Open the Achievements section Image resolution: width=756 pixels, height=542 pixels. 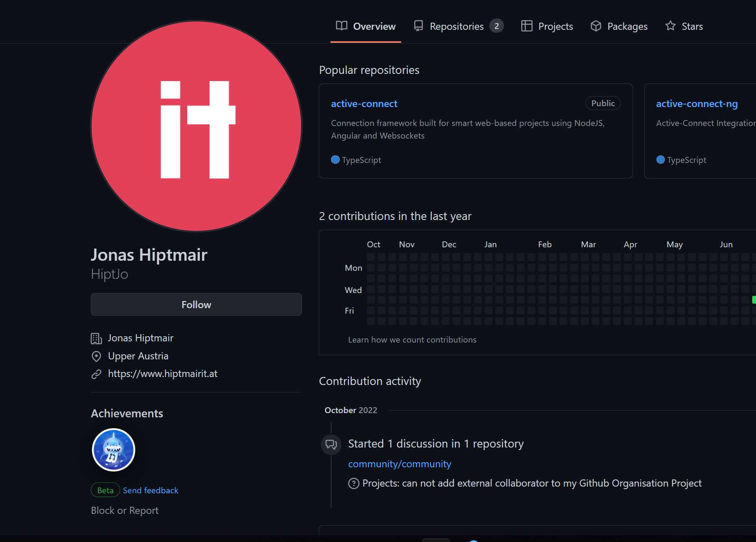click(x=127, y=414)
